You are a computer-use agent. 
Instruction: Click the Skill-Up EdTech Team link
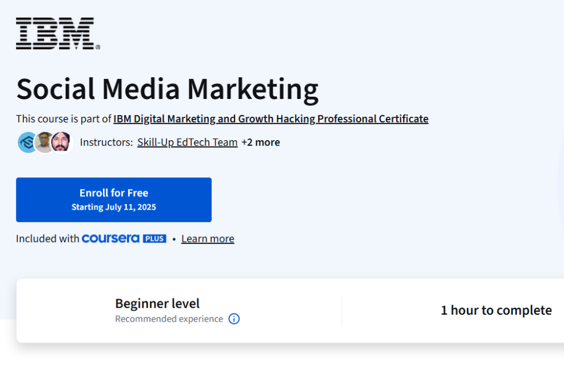point(187,142)
